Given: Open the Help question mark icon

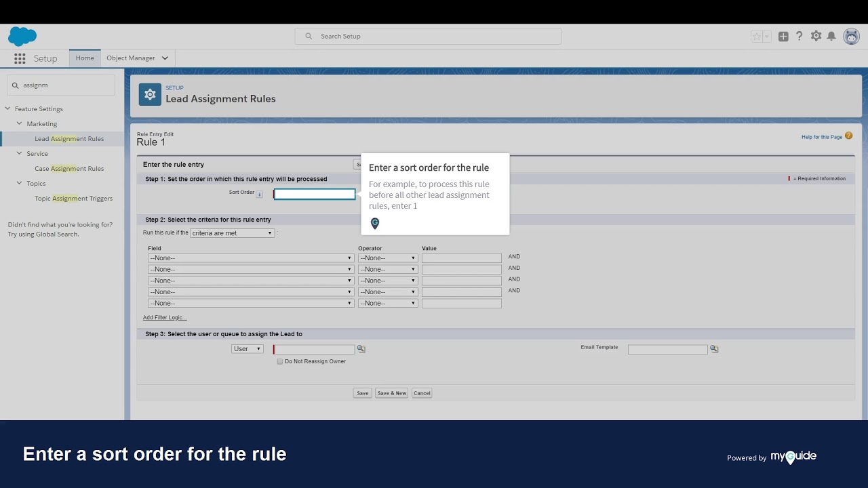Looking at the screenshot, I should [x=800, y=36].
